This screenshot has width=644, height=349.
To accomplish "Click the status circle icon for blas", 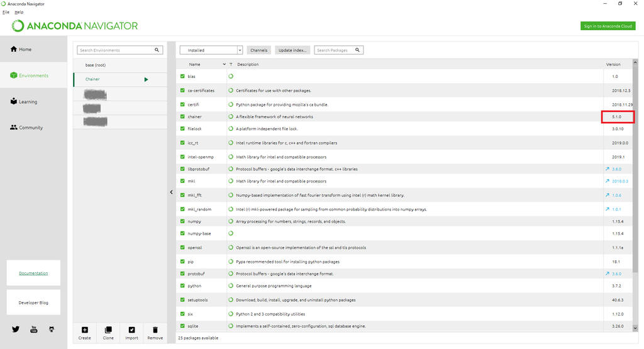I will (x=231, y=76).
